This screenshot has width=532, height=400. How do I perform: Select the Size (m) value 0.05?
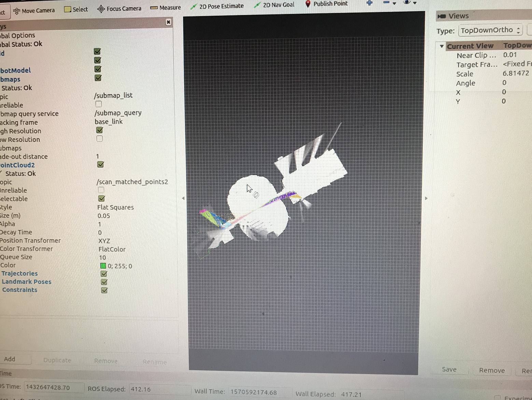104,216
